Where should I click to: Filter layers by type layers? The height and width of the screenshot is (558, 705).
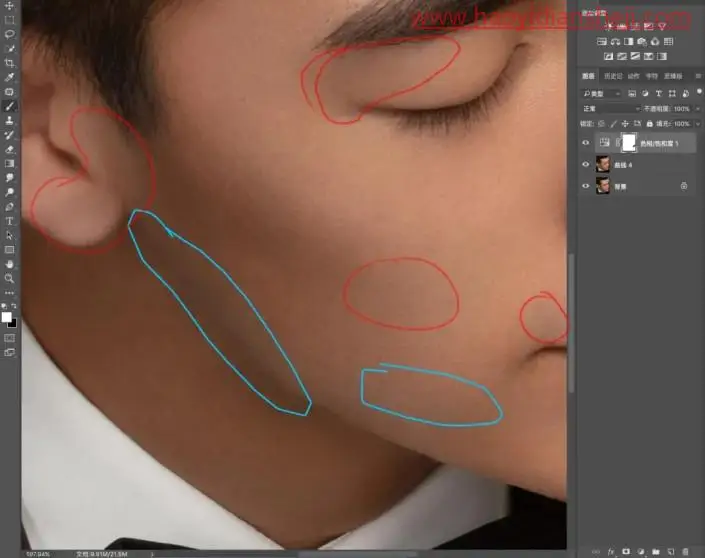point(659,94)
